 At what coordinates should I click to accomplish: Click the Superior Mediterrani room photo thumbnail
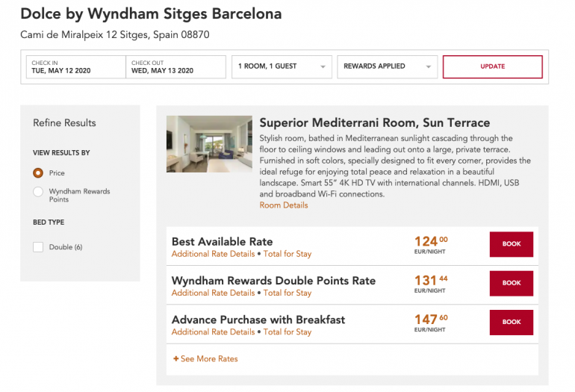[x=209, y=144]
